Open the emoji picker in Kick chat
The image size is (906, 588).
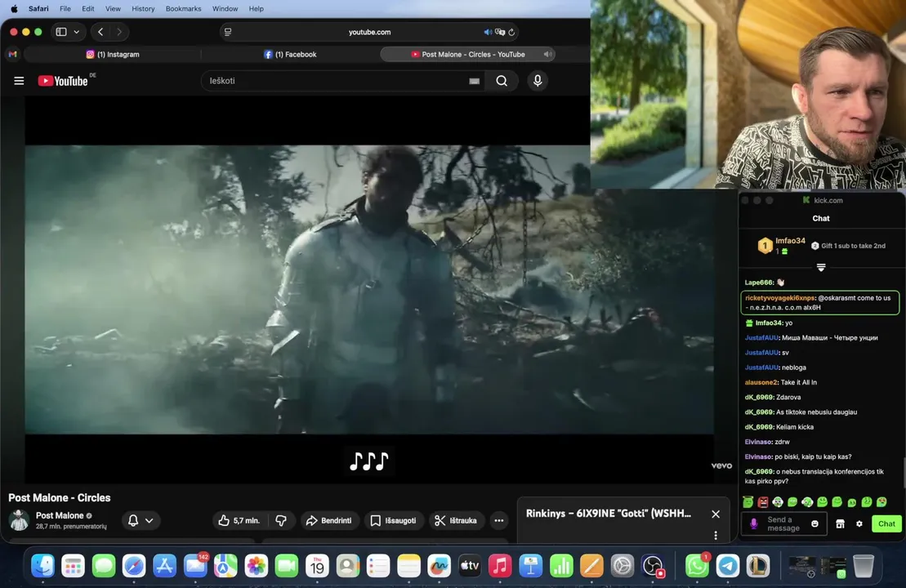click(815, 523)
